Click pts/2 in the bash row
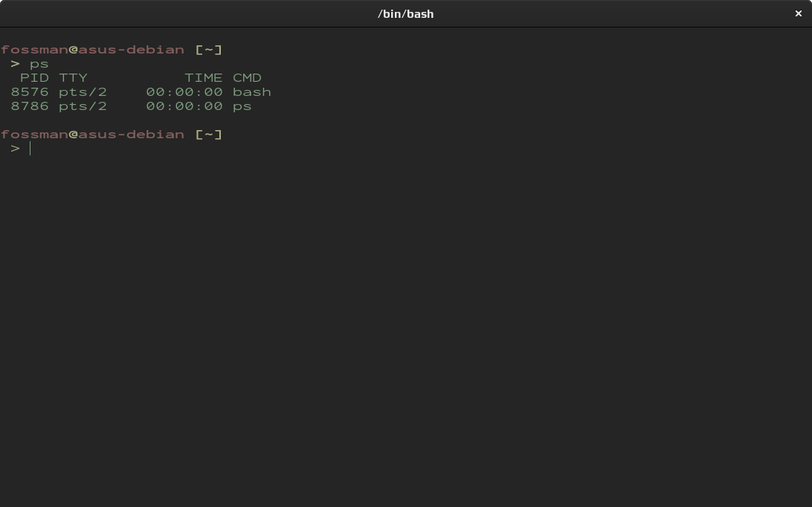This screenshot has width=812, height=507. coord(83,92)
